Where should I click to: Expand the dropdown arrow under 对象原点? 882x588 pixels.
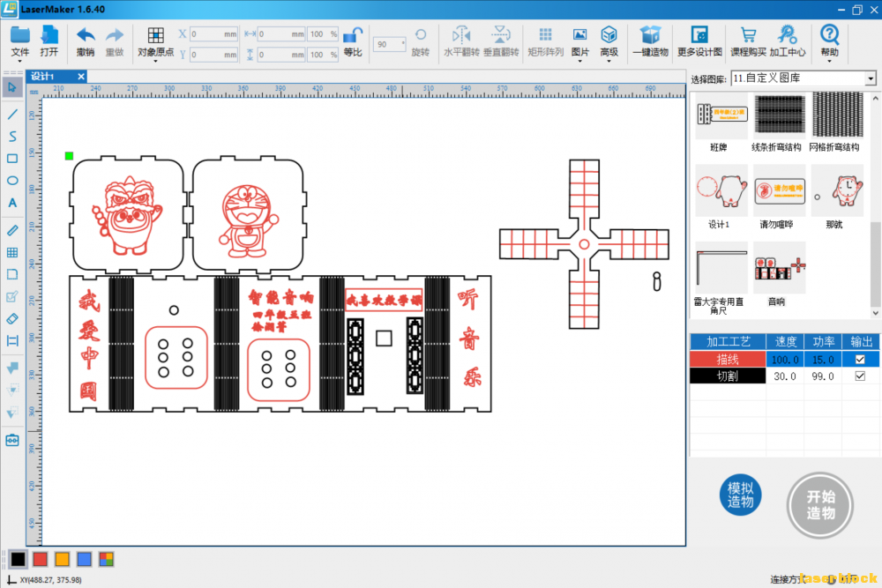pos(156,61)
